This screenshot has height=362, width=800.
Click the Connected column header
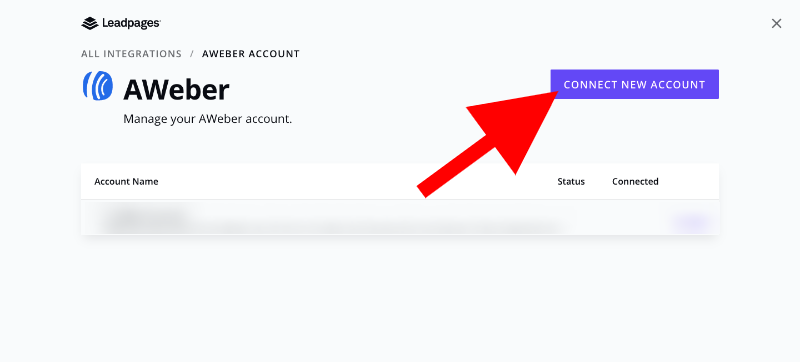635,182
